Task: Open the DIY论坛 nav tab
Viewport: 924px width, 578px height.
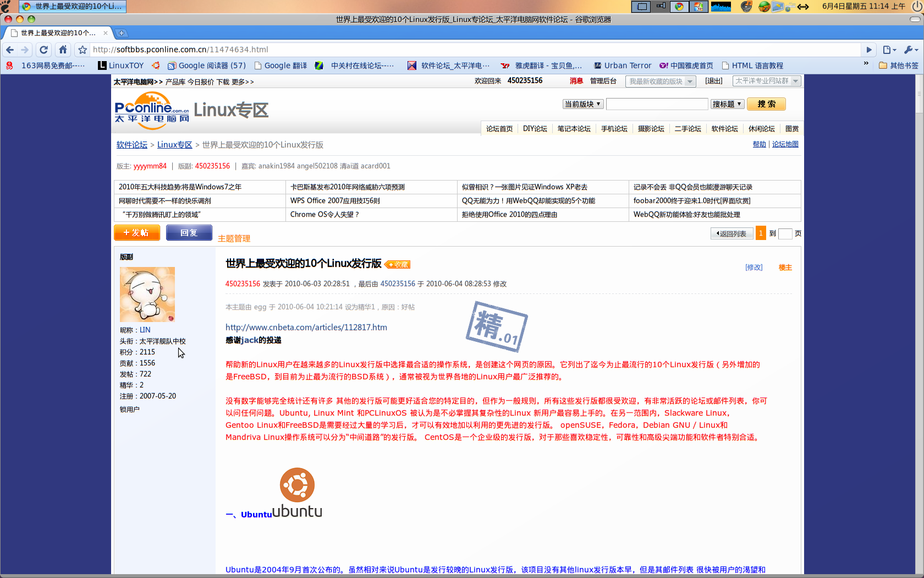Action: [535, 128]
